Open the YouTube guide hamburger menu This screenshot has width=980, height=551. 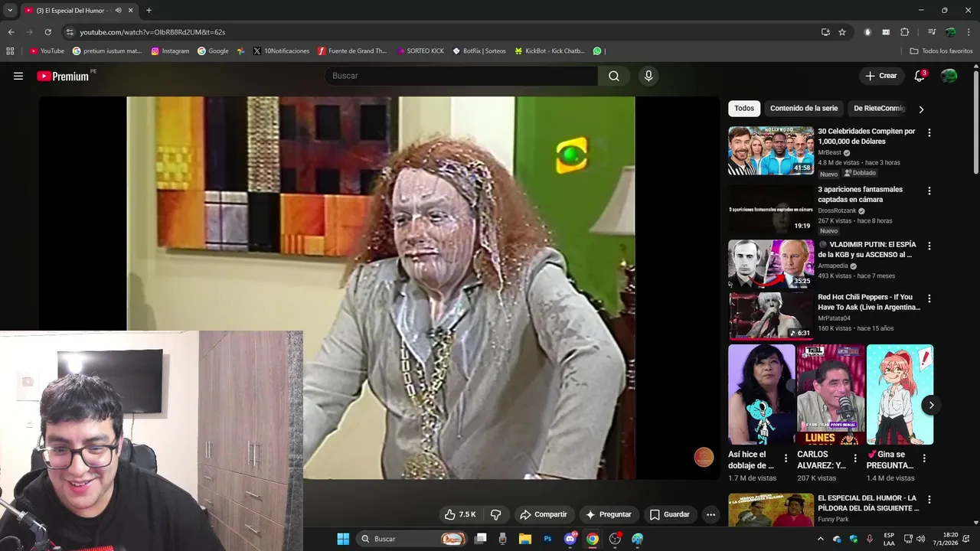18,76
